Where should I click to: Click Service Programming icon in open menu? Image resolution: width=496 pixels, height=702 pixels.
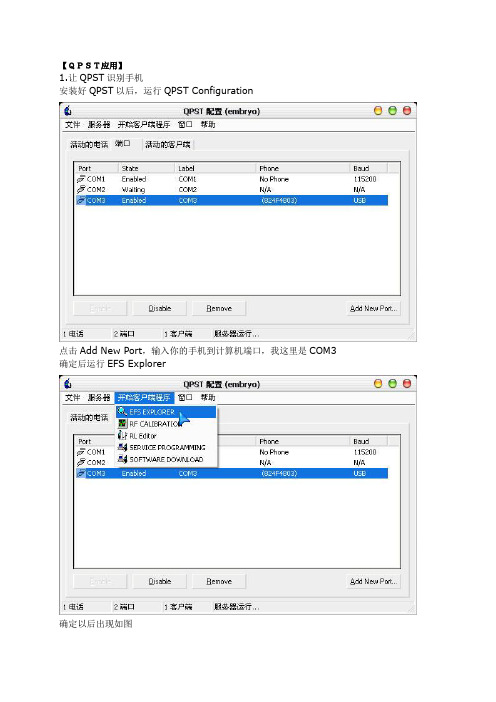pos(122,447)
